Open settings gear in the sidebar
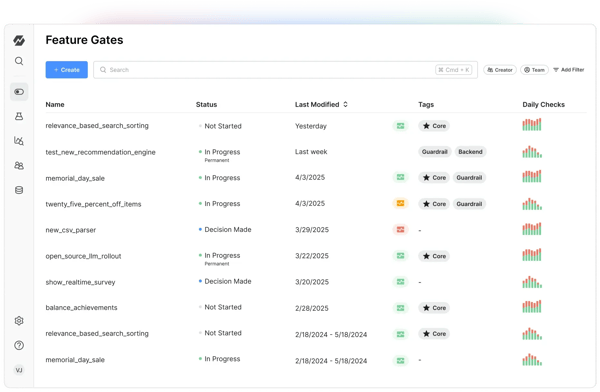The image size is (600, 392). tap(19, 321)
